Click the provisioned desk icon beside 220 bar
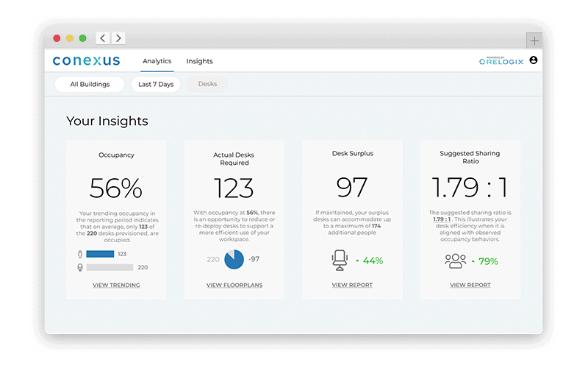The width and height of the screenshot is (588, 368). (x=80, y=267)
